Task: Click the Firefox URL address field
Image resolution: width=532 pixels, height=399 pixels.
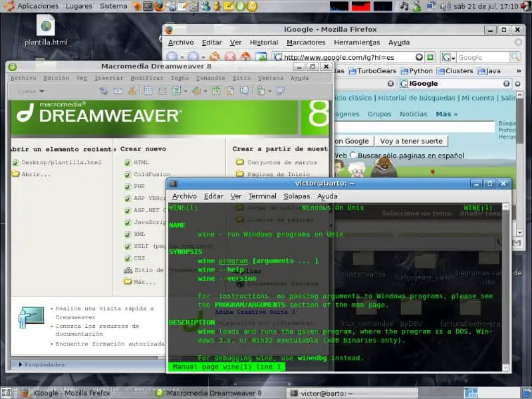Action: click(348, 57)
